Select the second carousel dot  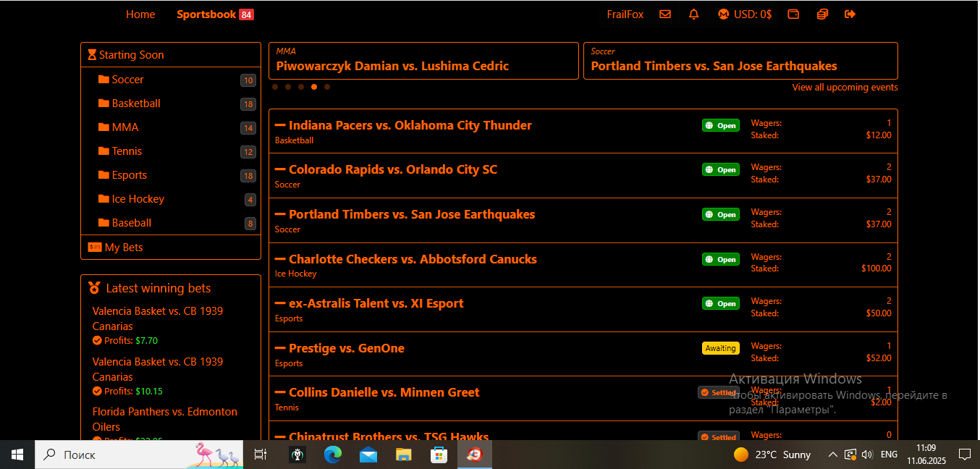[288, 87]
